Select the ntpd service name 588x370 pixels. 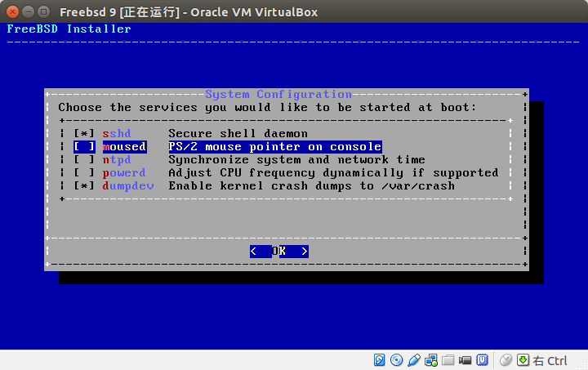[x=117, y=160]
